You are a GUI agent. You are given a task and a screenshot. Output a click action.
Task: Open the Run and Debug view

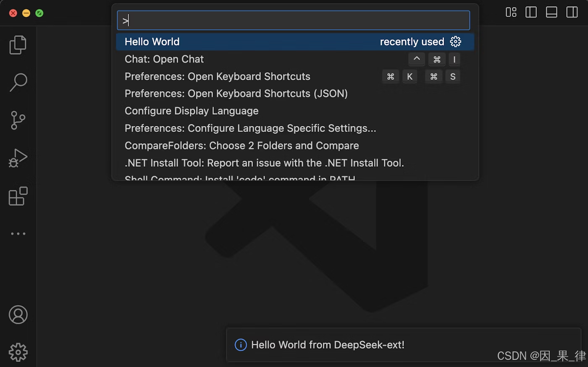18,158
